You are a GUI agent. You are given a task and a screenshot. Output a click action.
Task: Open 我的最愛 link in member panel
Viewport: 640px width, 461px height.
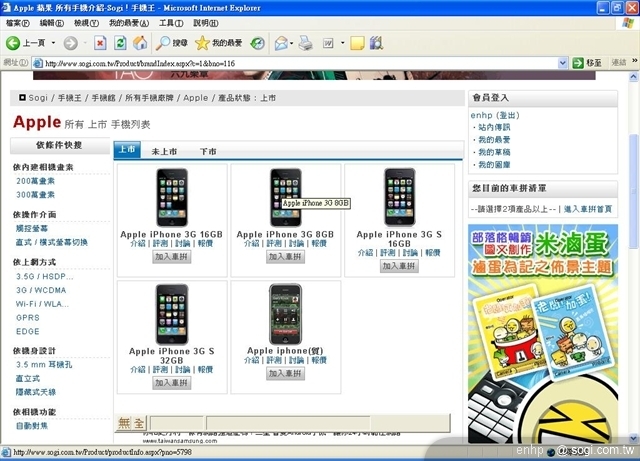pyautogui.click(x=494, y=140)
